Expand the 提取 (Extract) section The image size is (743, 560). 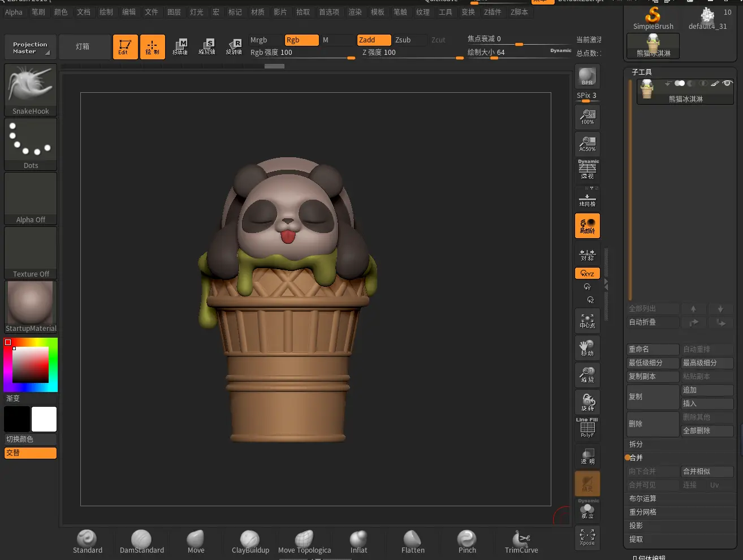coord(636,539)
